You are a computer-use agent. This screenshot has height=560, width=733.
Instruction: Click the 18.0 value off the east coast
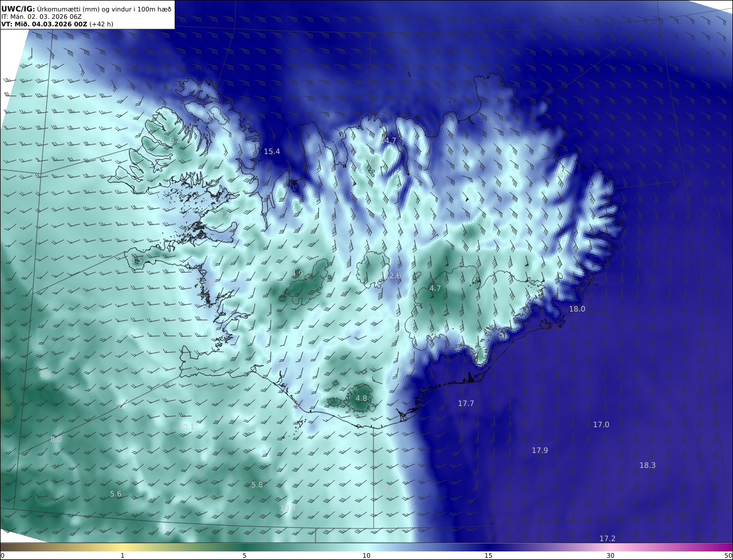click(x=577, y=309)
